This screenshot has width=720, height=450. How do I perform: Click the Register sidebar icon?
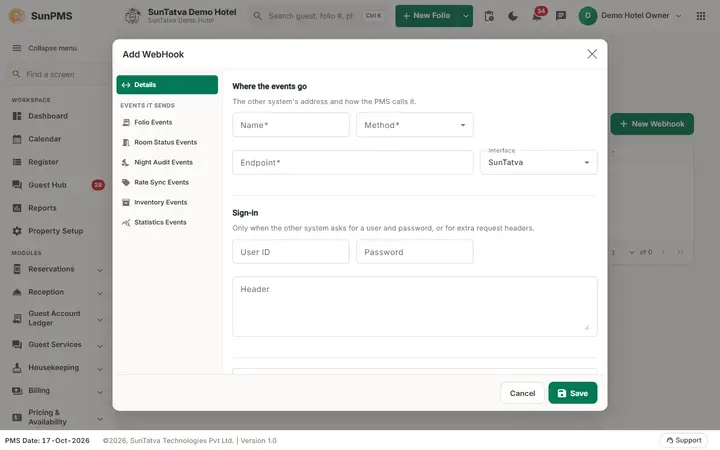(17, 162)
